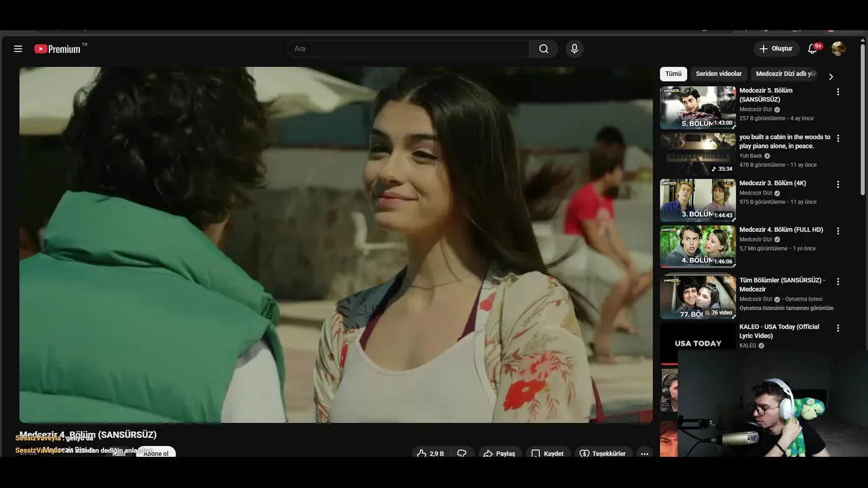This screenshot has width=868, height=488.
Task: Click the Teşekkürler thanks button
Action: click(x=602, y=453)
